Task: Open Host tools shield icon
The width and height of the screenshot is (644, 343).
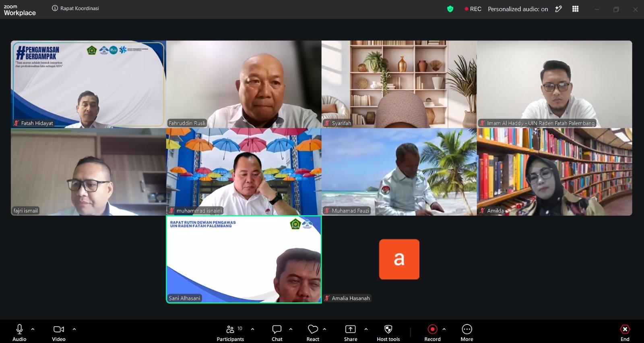Action: (x=388, y=329)
